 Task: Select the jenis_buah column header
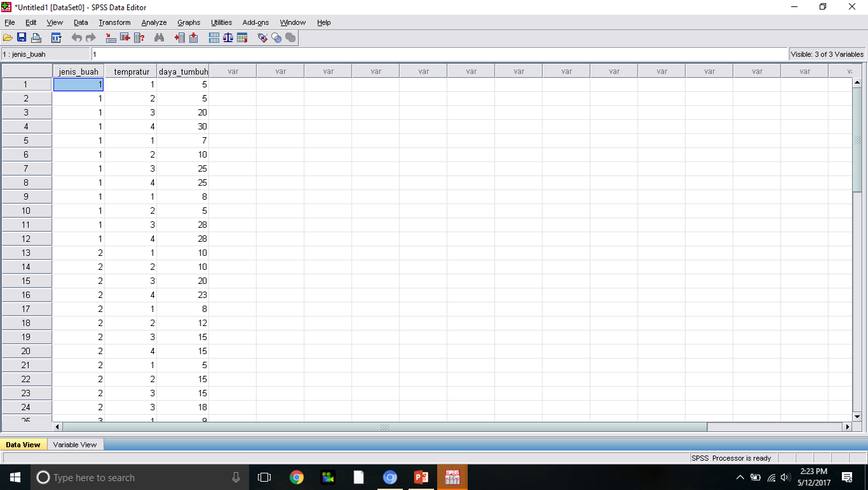pyautogui.click(x=79, y=71)
